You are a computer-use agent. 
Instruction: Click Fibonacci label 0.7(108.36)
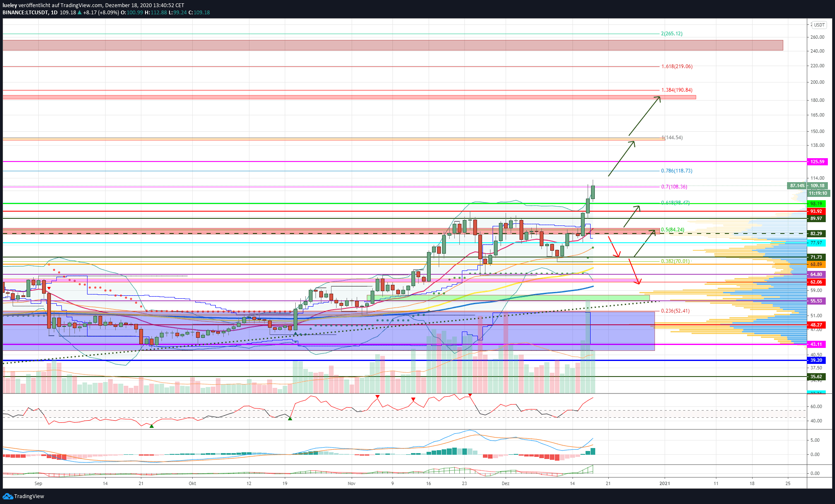(674, 187)
